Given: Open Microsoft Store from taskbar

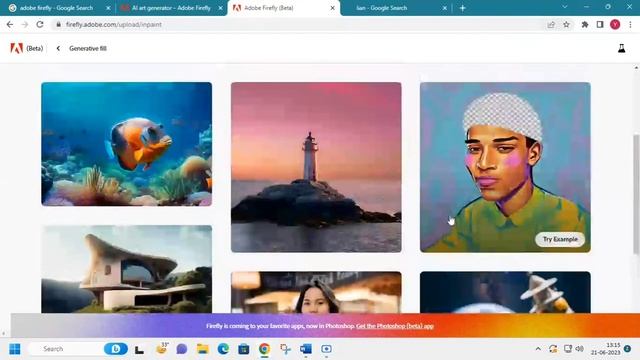Looking at the screenshot, I should coord(244,349).
